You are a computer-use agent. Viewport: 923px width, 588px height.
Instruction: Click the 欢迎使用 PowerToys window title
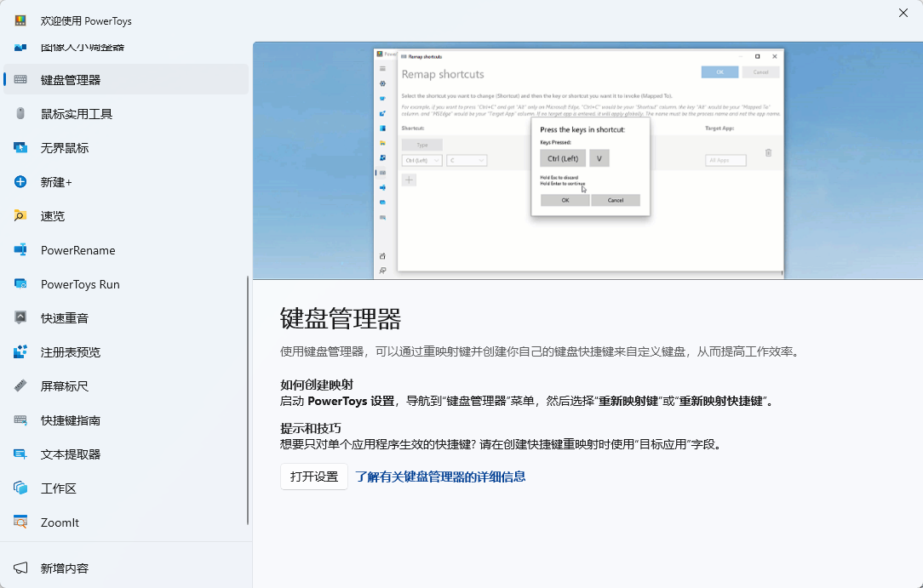tap(86, 21)
